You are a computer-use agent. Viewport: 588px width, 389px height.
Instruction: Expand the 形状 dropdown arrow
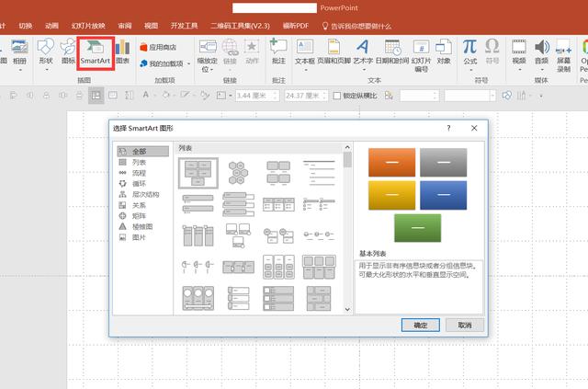[x=47, y=70]
